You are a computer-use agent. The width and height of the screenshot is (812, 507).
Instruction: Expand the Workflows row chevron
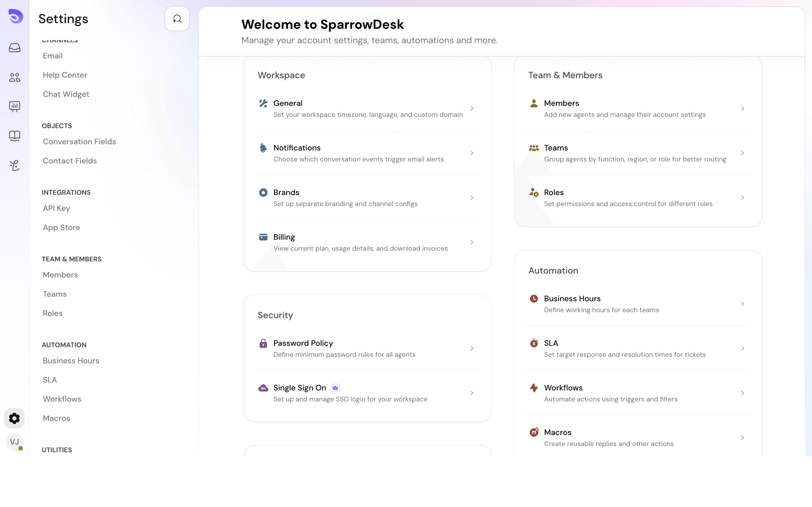click(x=742, y=393)
